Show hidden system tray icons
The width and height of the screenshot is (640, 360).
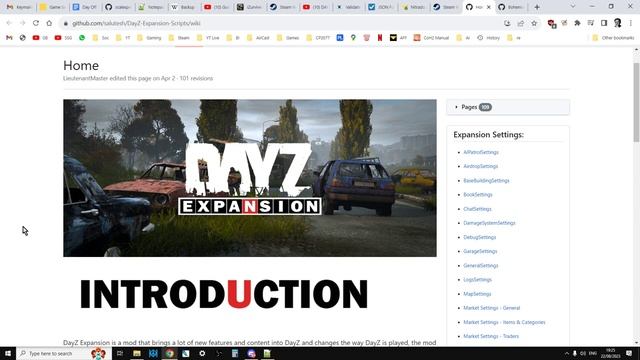[567, 353]
